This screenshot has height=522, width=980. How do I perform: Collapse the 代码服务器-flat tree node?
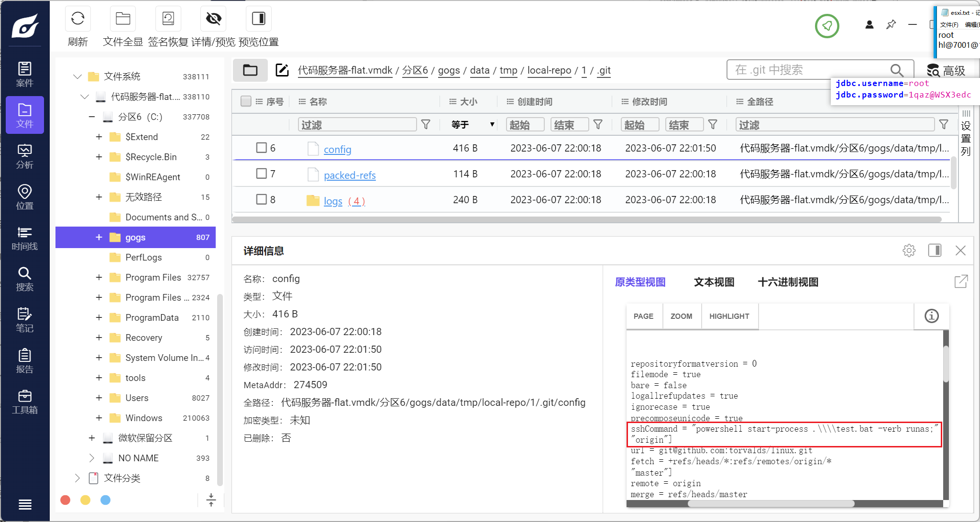(85, 97)
